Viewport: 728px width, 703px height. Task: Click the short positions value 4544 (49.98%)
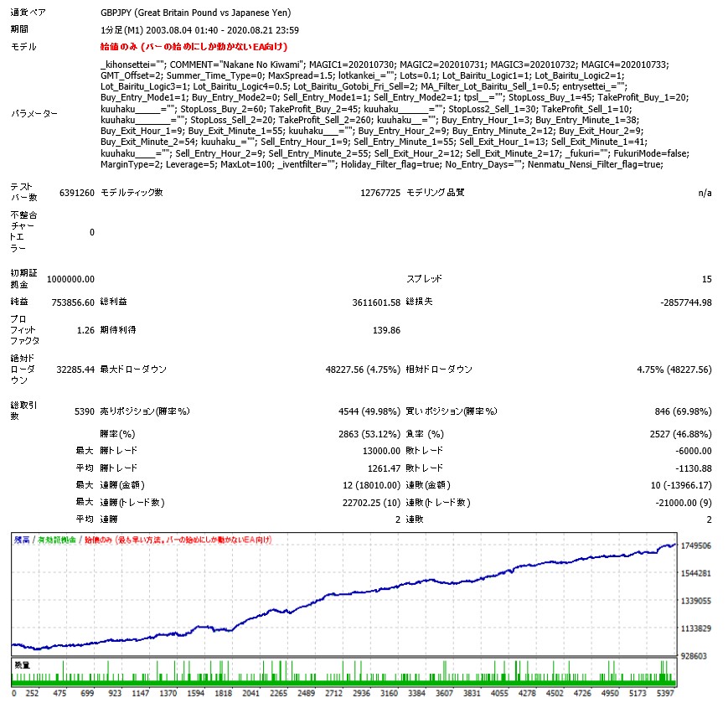click(369, 411)
